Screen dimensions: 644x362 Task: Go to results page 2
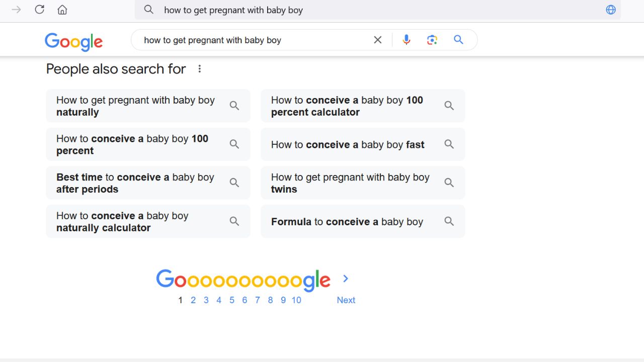(193, 300)
